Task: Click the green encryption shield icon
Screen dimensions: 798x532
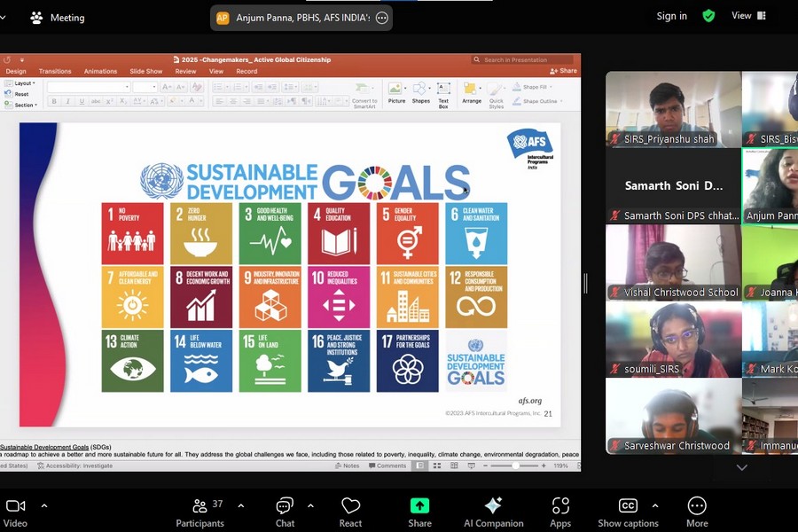Action: tap(708, 16)
